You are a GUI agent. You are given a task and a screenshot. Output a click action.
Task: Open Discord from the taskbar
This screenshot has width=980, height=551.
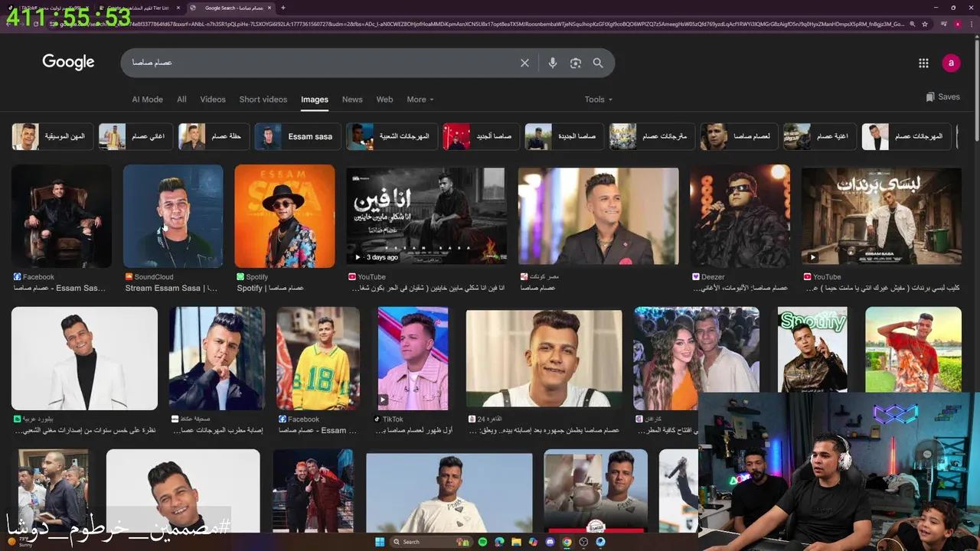(x=550, y=542)
